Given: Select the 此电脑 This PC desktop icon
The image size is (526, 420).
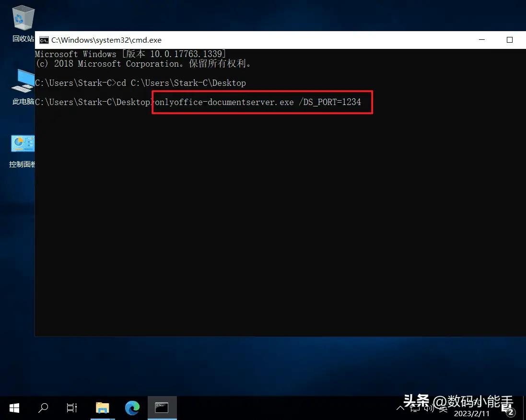Looking at the screenshot, I should pos(23,87).
